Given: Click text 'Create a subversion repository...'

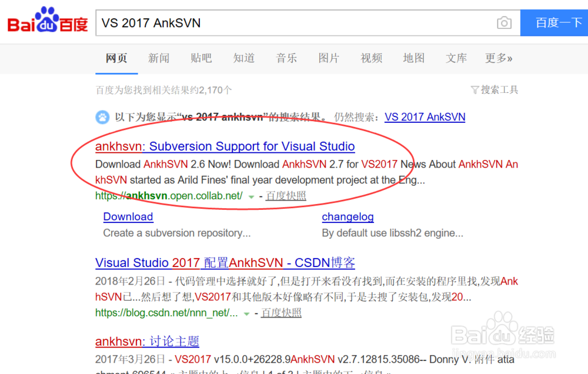Looking at the screenshot, I should click(x=177, y=233).
